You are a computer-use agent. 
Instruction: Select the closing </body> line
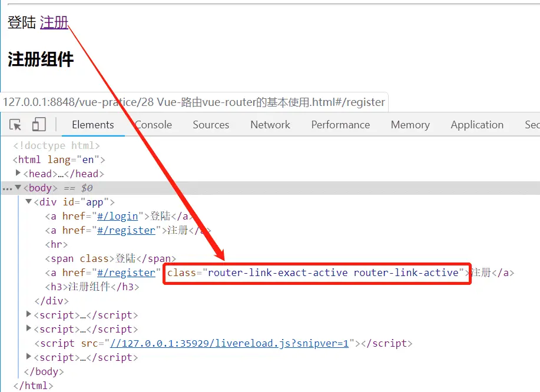44,372
